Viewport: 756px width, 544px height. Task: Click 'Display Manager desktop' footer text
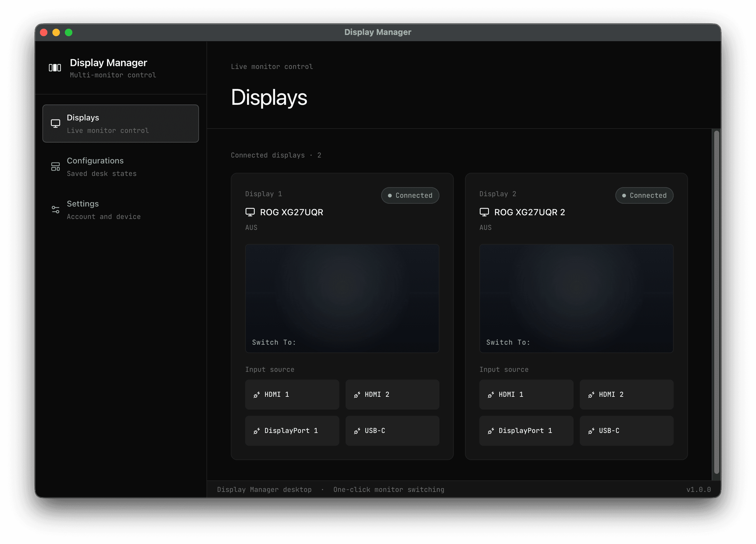(x=264, y=490)
